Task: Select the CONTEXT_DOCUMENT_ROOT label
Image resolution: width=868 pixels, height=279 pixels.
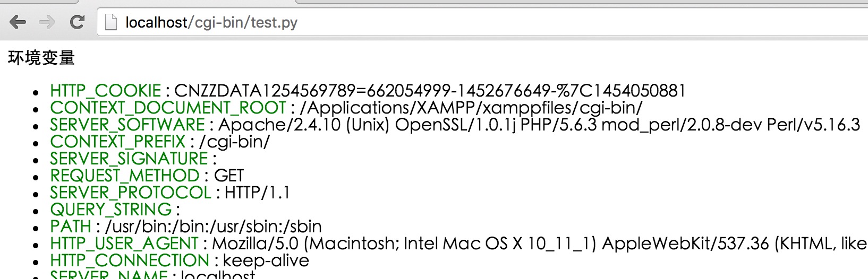Action: [x=168, y=108]
